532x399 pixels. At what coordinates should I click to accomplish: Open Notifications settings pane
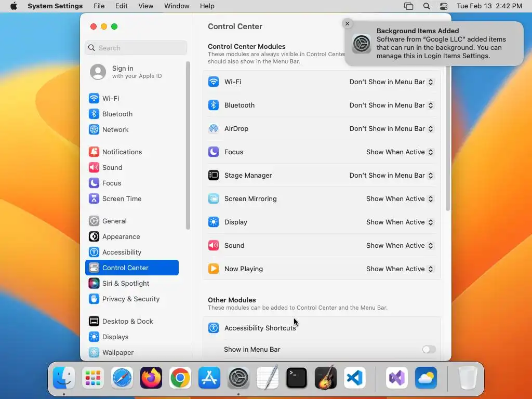pyautogui.click(x=131, y=152)
